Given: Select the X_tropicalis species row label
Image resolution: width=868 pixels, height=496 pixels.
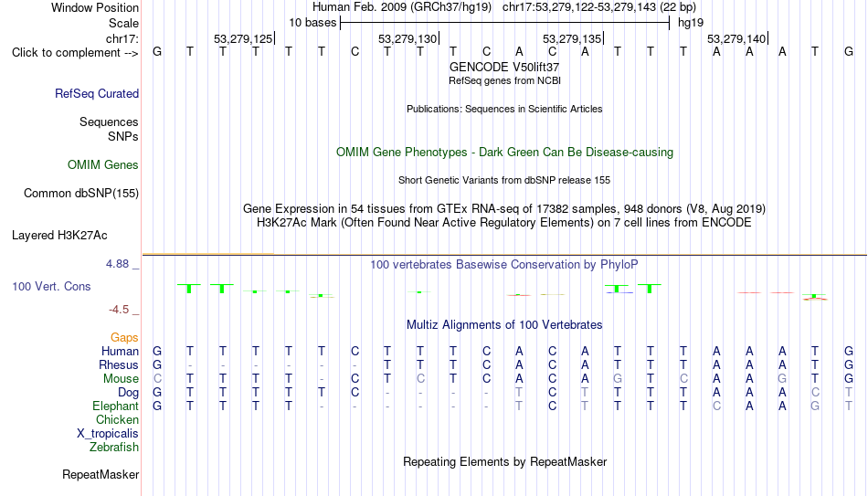Looking at the screenshot, I should [108, 434].
